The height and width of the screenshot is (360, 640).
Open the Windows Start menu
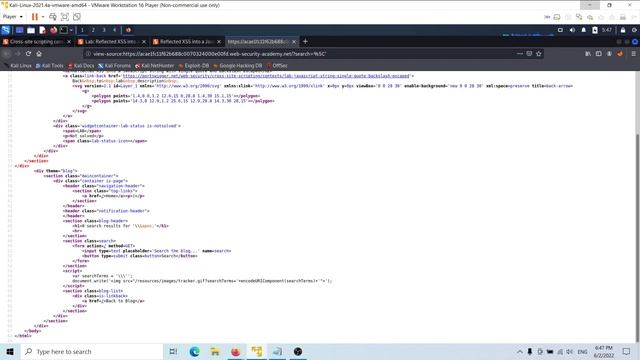click(x=10, y=351)
